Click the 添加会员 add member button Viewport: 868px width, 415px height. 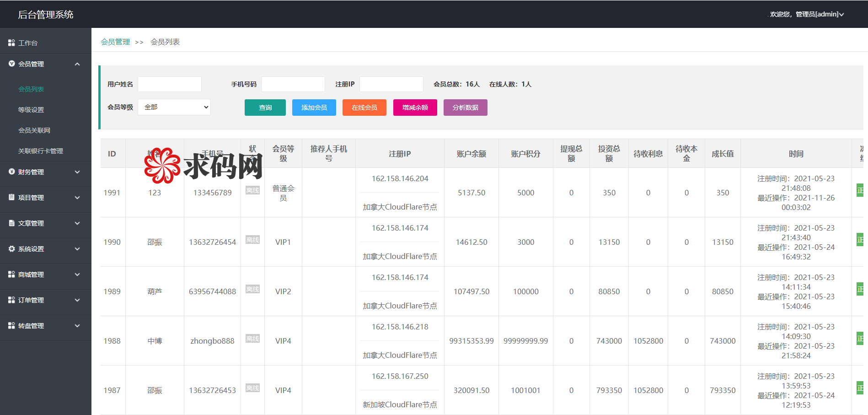pyautogui.click(x=314, y=108)
